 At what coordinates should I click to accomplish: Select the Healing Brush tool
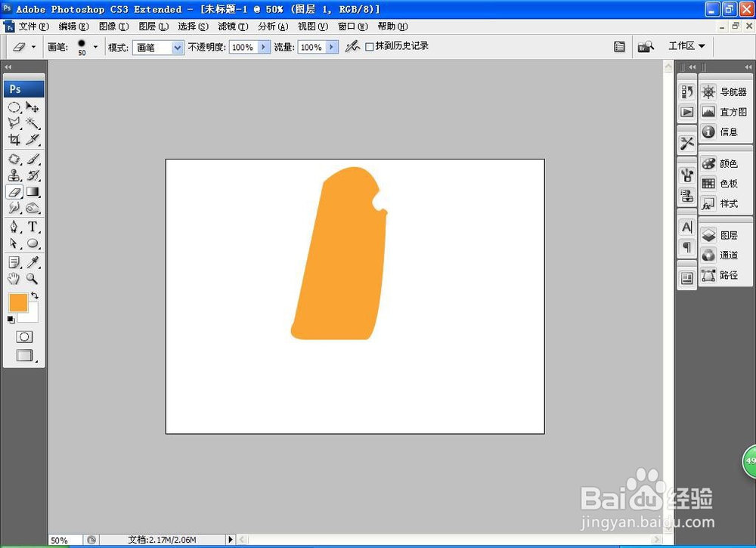[x=14, y=159]
